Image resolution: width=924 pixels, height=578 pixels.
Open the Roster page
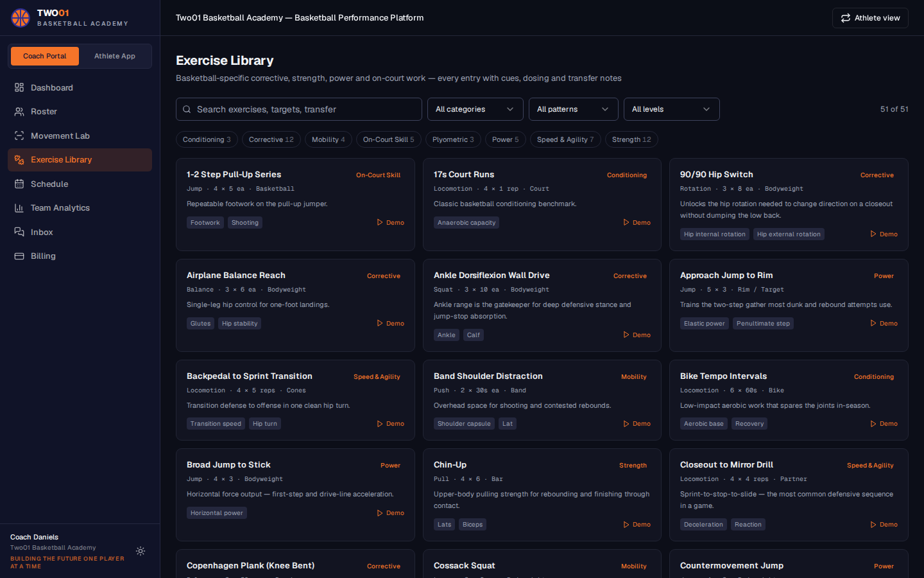(x=80, y=112)
